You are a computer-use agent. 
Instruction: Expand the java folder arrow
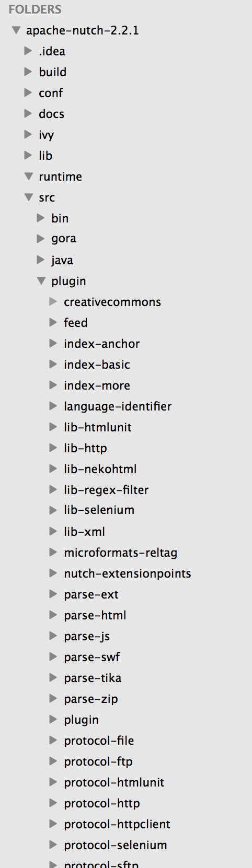[x=41, y=260]
